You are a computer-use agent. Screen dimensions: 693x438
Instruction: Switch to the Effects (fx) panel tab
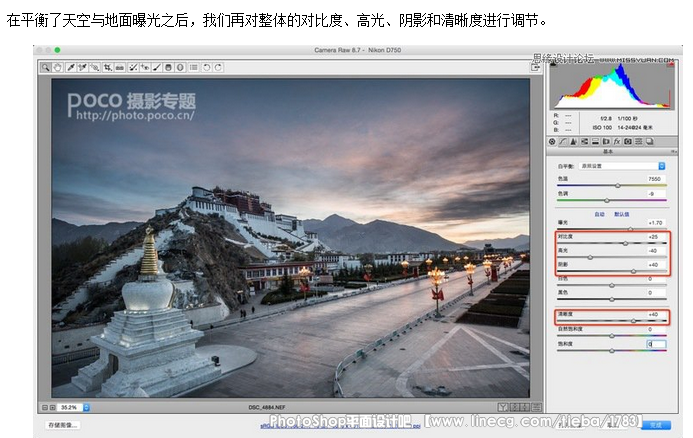click(x=617, y=141)
